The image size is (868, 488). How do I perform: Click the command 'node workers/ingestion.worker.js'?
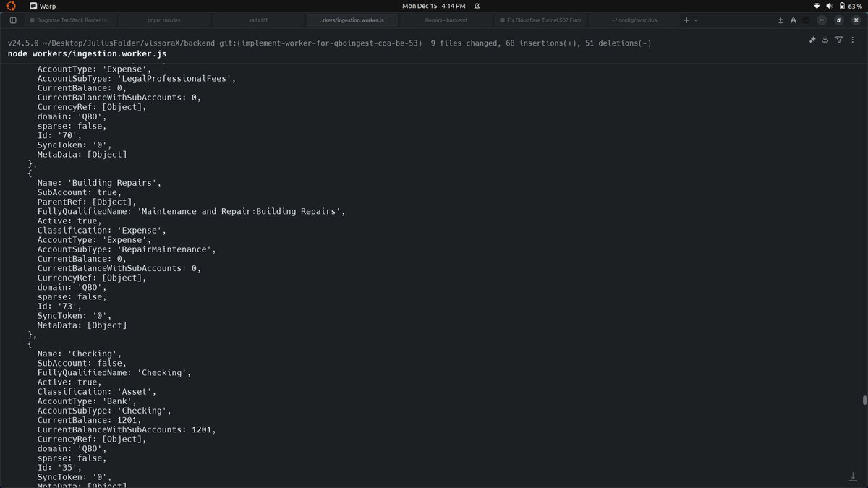[88, 53]
